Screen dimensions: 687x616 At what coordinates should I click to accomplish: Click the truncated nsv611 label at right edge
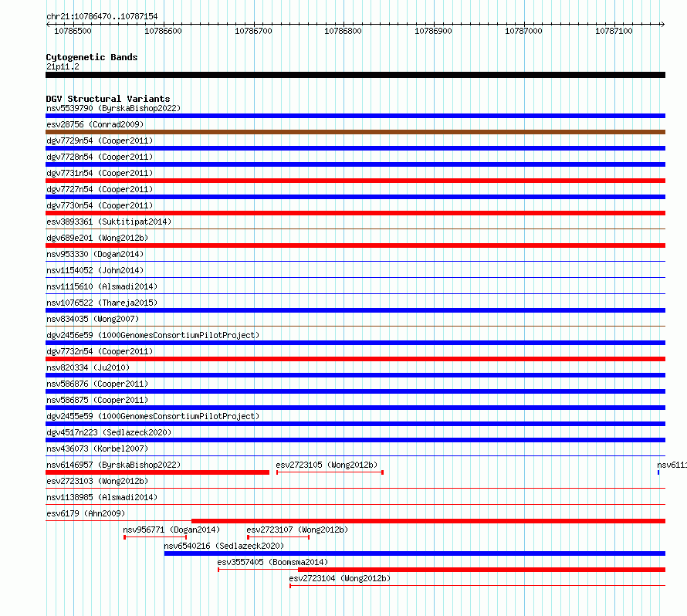click(x=672, y=465)
